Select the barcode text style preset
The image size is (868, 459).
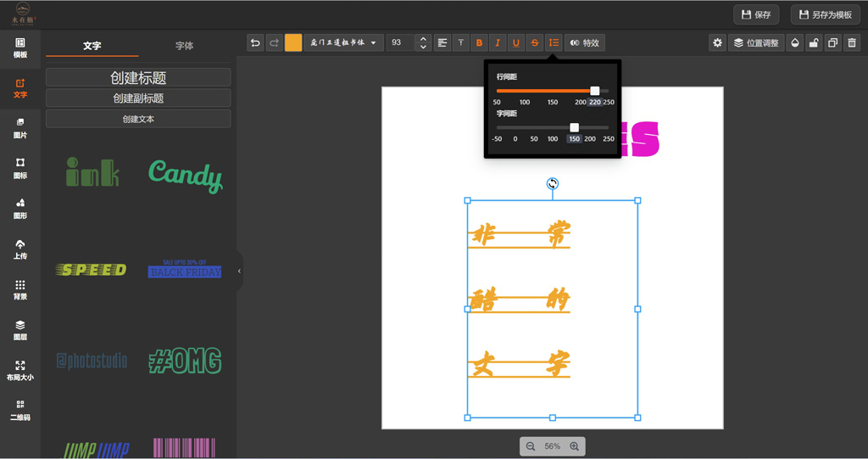point(184,448)
